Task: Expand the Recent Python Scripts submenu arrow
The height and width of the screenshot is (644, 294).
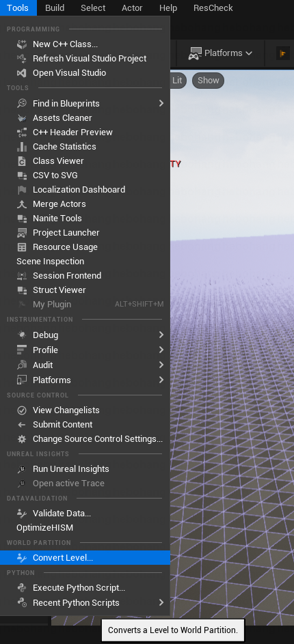Action: coord(161,602)
